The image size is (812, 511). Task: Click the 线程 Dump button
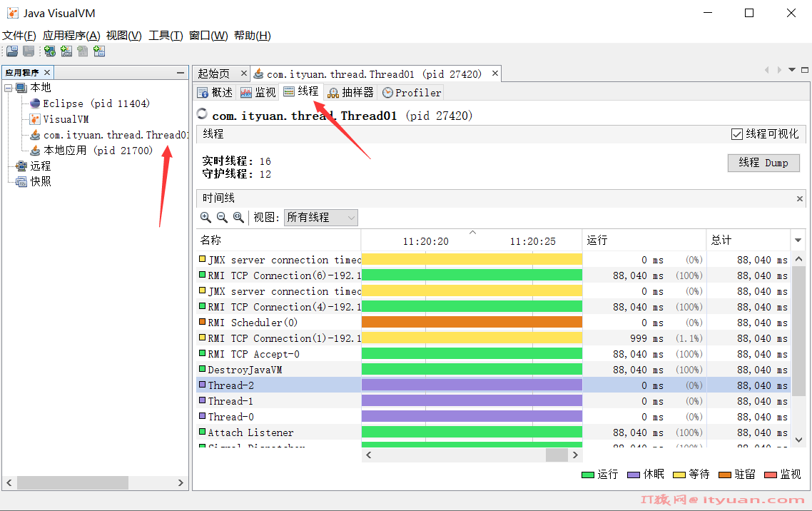pyautogui.click(x=763, y=163)
